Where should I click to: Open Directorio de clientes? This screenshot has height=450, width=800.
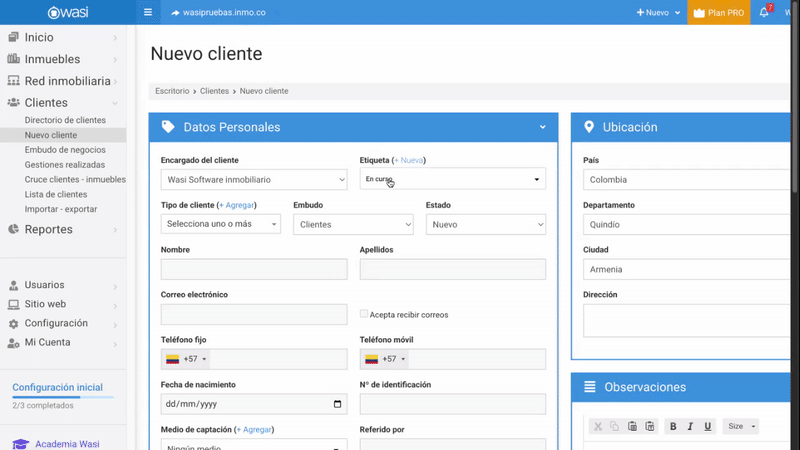(x=65, y=120)
